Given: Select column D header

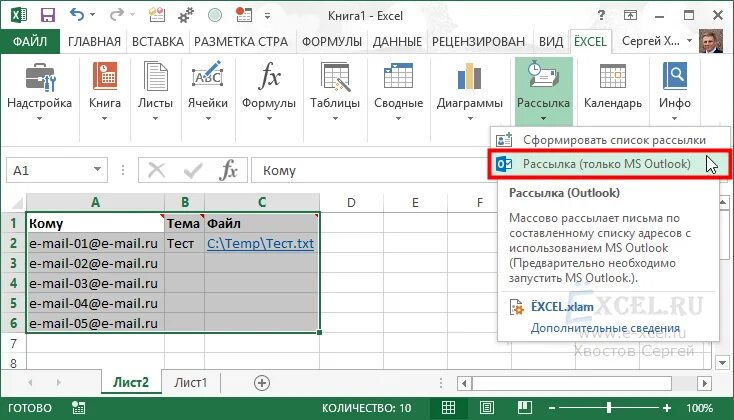Looking at the screenshot, I should (x=351, y=202).
